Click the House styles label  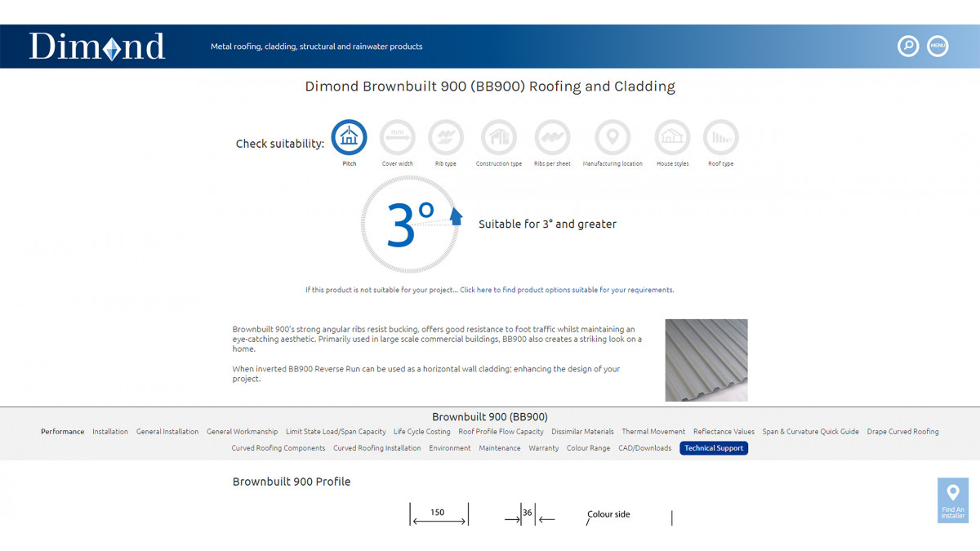click(673, 164)
